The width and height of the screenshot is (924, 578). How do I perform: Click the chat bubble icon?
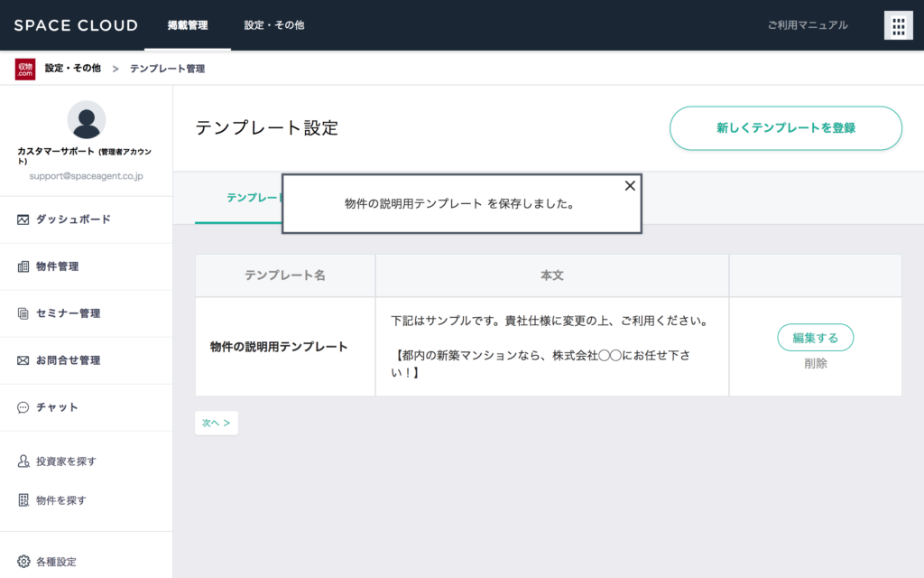[x=23, y=407]
